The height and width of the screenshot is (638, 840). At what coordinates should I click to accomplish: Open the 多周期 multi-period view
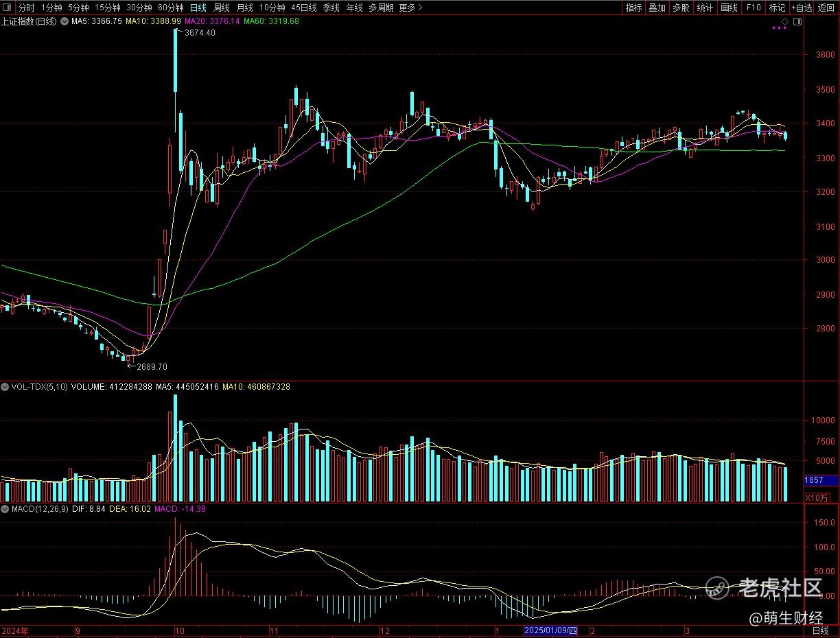click(x=381, y=8)
